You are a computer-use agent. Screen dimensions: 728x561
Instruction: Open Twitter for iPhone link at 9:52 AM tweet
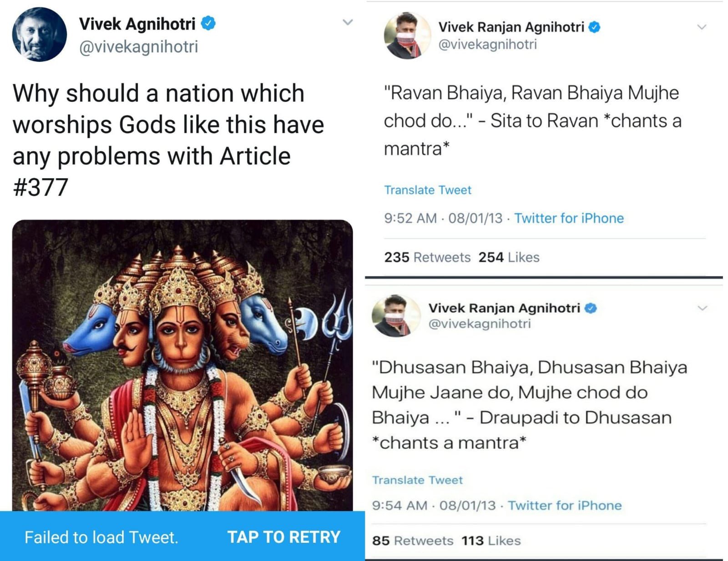click(569, 218)
